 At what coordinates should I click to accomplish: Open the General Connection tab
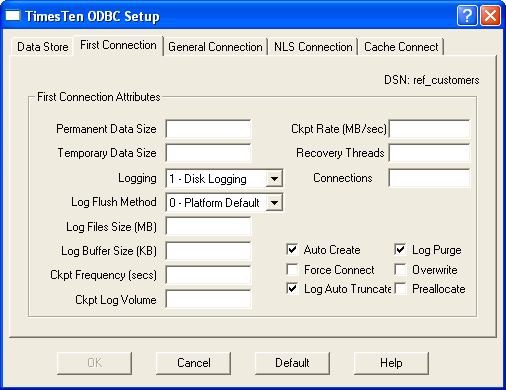(215, 47)
